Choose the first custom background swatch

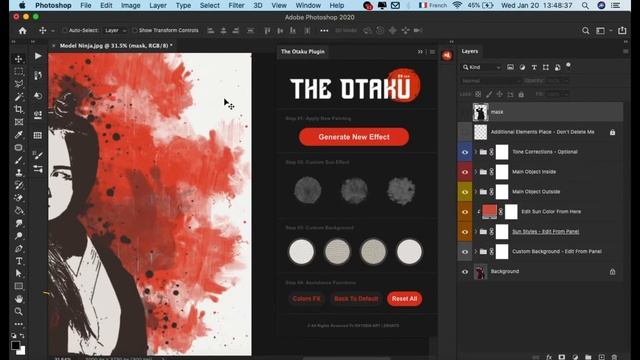click(x=302, y=251)
